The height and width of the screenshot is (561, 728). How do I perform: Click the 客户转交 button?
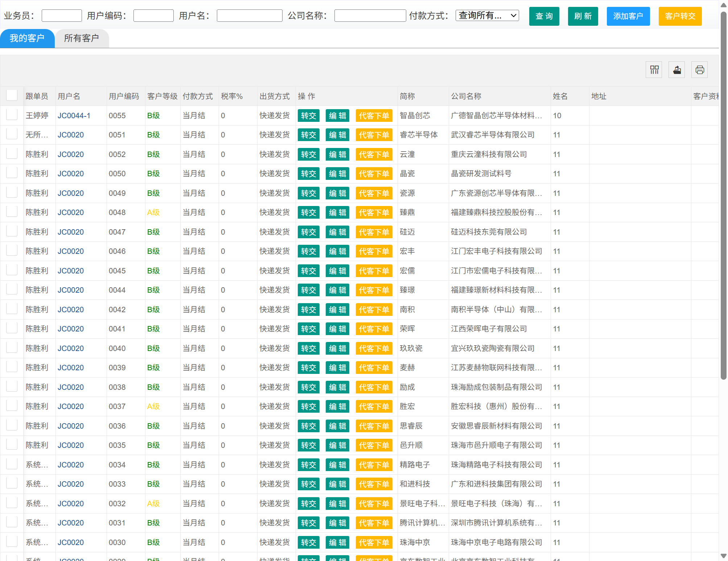click(x=680, y=16)
